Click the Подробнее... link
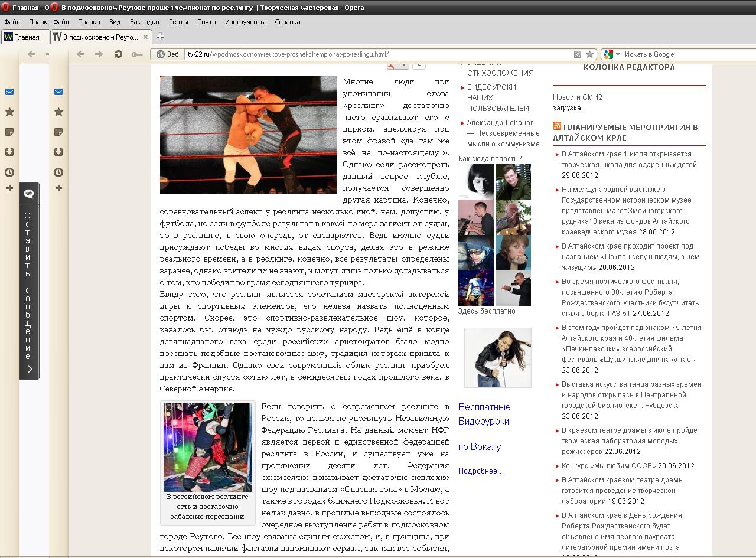Screen dimensions: 756x558 [481, 471]
